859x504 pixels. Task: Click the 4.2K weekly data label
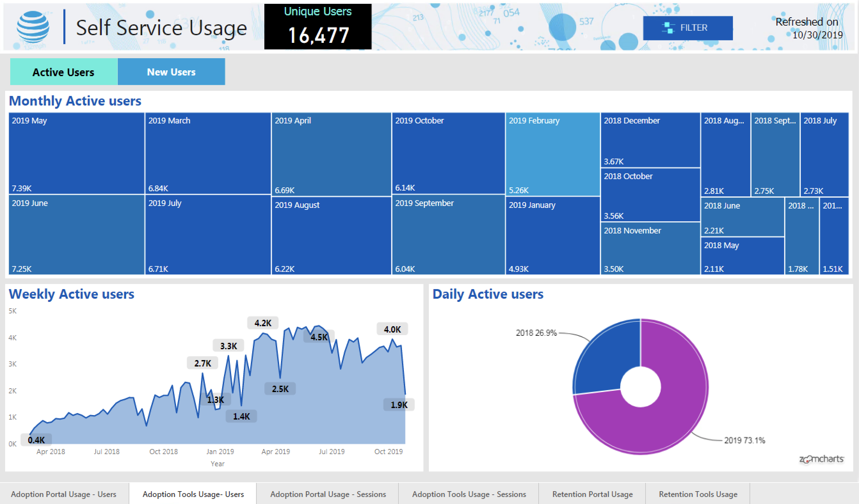pyautogui.click(x=263, y=323)
